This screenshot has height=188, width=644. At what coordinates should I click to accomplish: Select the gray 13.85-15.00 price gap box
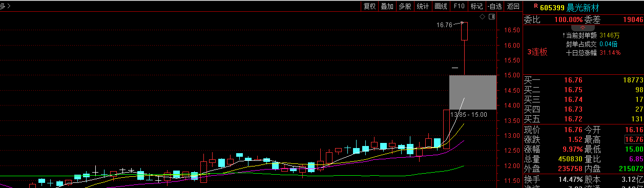tap(472, 92)
